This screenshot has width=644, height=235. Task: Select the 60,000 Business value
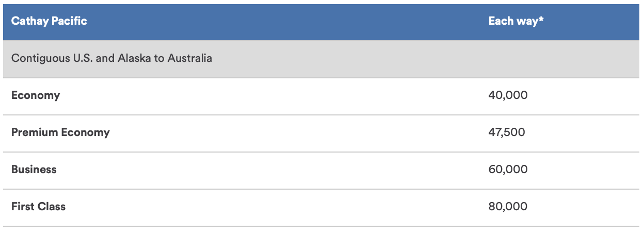click(508, 170)
